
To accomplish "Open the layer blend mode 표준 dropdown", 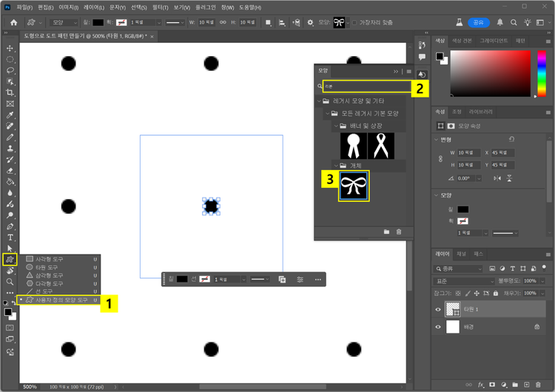I will (x=464, y=281).
